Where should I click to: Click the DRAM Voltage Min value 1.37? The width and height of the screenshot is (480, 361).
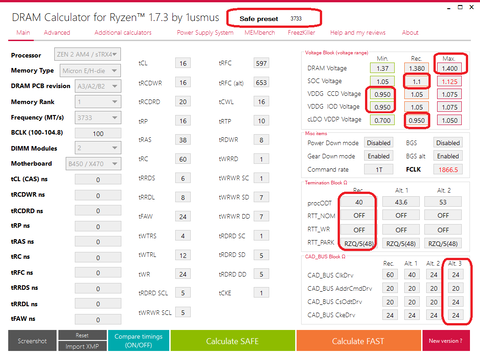coord(382,68)
